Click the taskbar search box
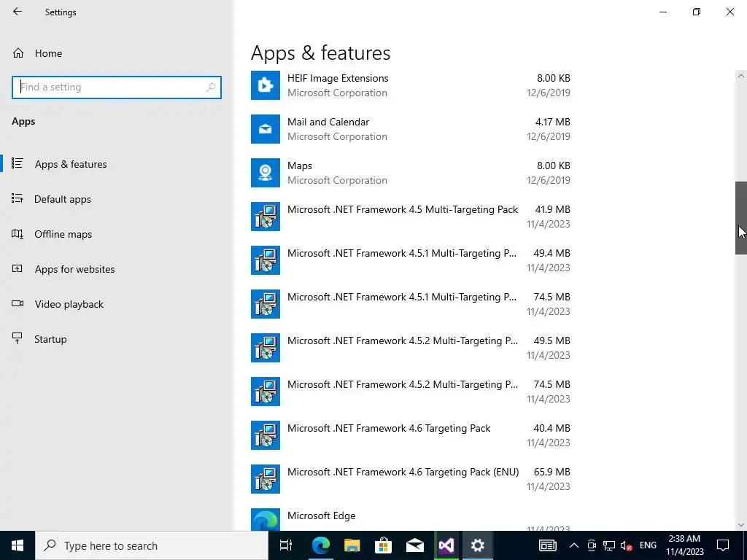 (x=152, y=545)
